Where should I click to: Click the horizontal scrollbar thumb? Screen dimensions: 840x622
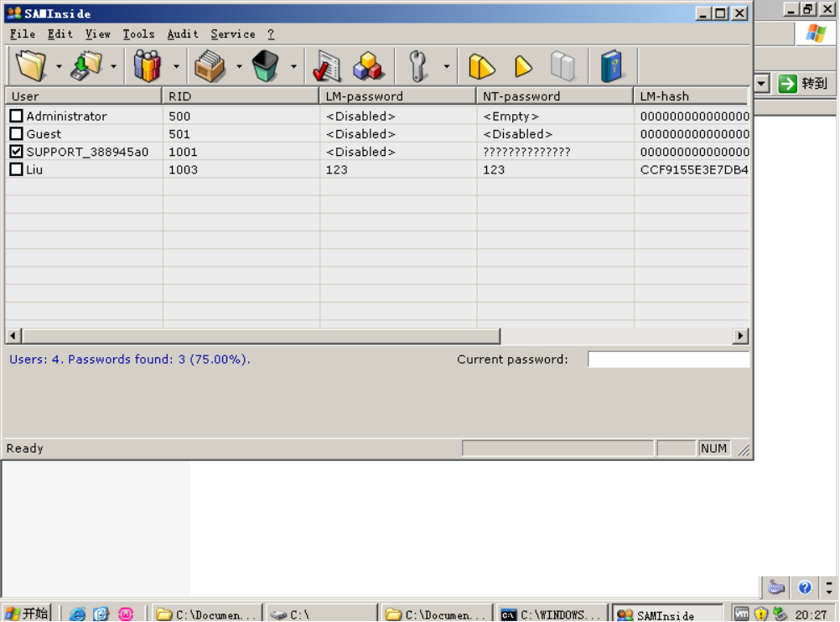[262, 336]
